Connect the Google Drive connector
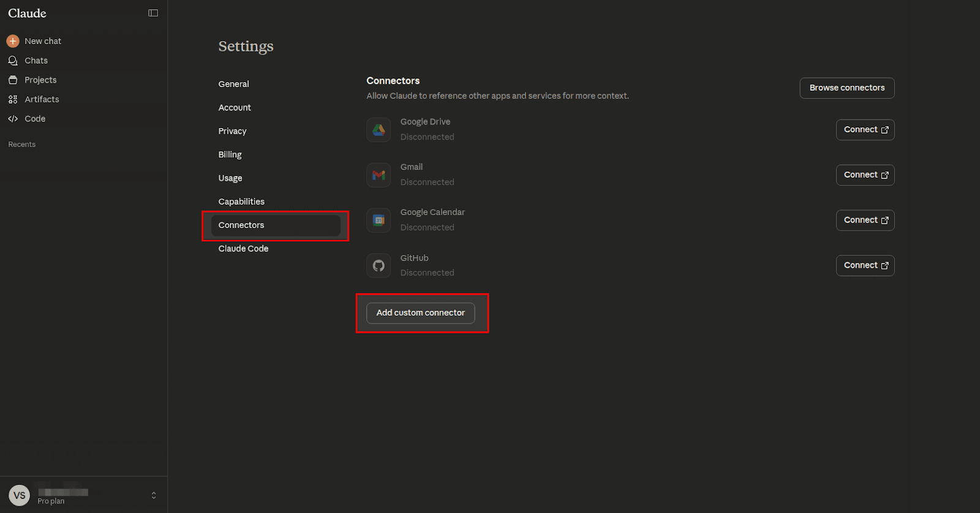The height and width of the screenshot is (513, 980). coord(865,130)
